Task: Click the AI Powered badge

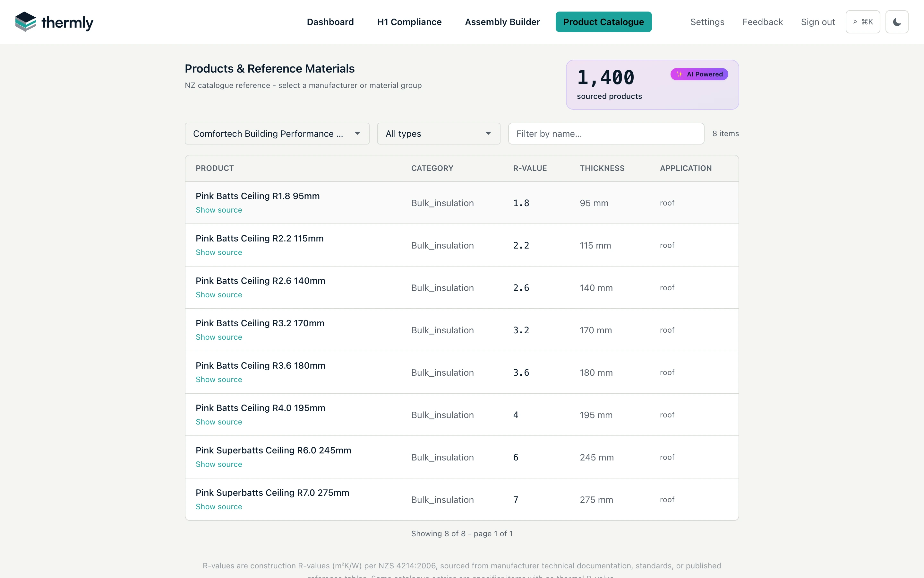Action: 699,74
